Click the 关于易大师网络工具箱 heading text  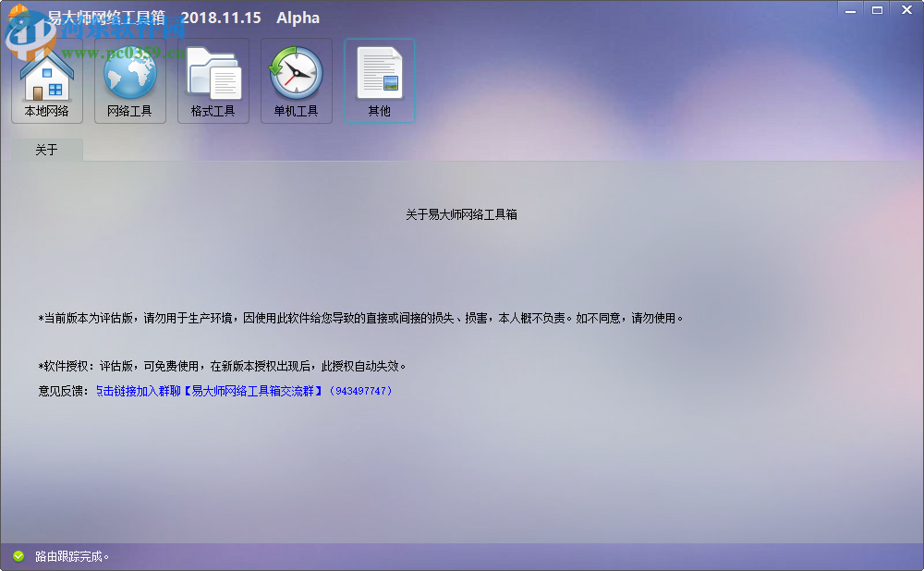(x=461, y=213)
